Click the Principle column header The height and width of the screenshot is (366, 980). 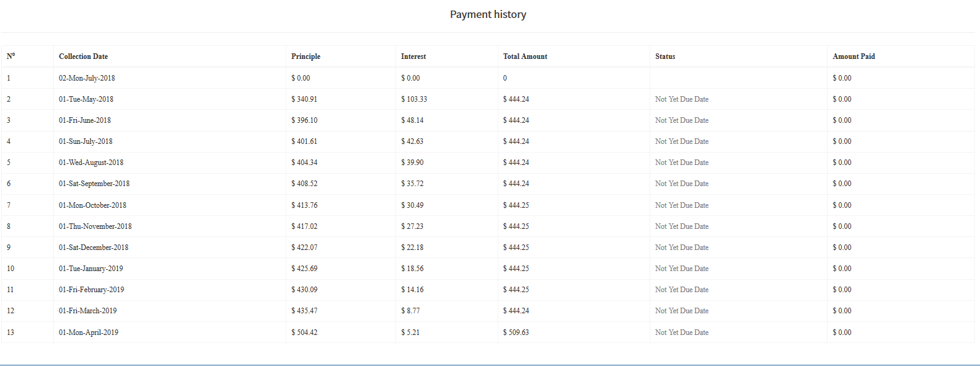[x=306, y=56]
